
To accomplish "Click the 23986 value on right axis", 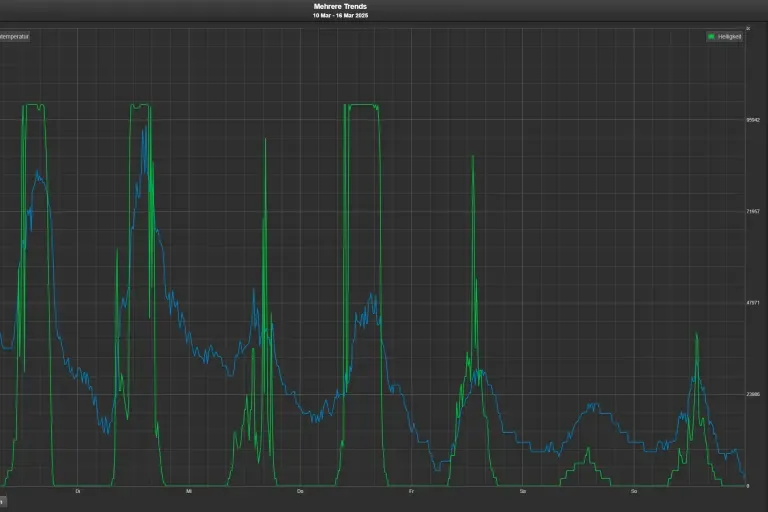I will coord(753,395).
